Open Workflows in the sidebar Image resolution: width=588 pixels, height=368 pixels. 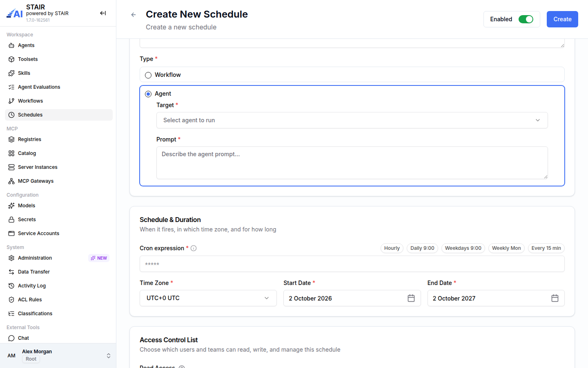[59, 101]
